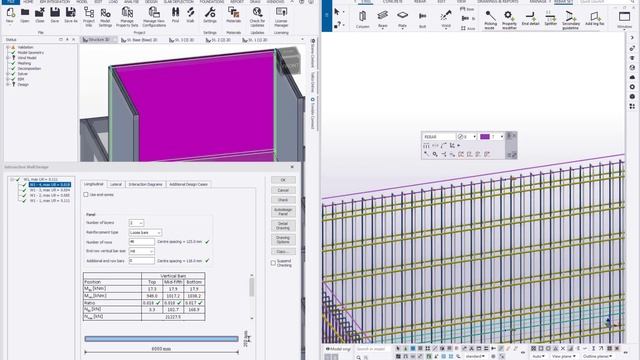The height and width of the screenshot is (360, 640).
Task: Select the Weld tool in Tekla
Action: [446, 19]
